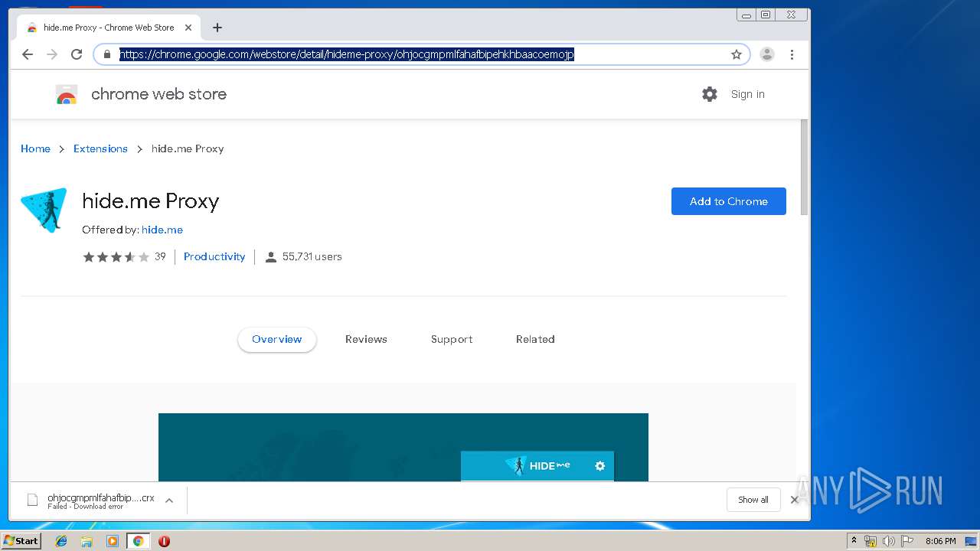
Task: Expand the download item options arrow
Action: [169, 500]
